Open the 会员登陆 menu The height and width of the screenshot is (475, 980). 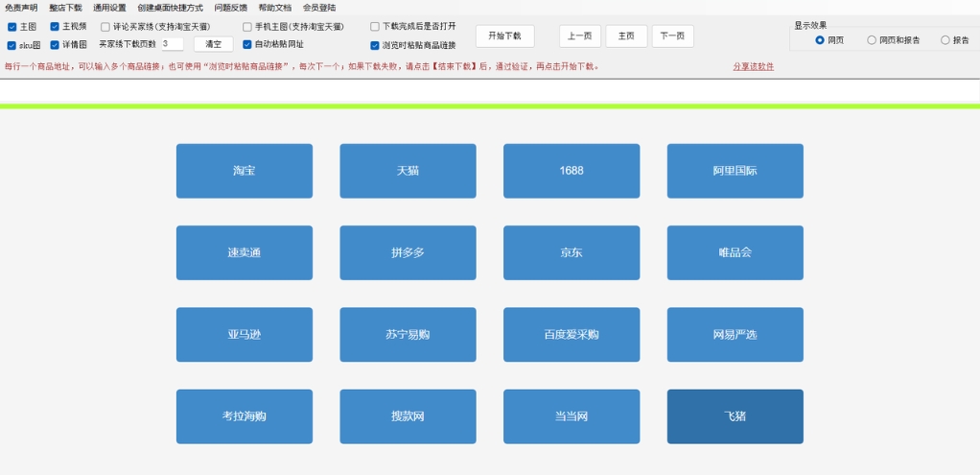click(x=319, y=8)
